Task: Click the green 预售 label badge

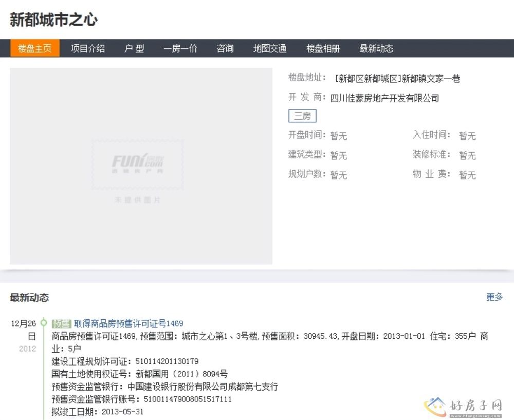Action: pyautogui.click(x=61, y=323)
